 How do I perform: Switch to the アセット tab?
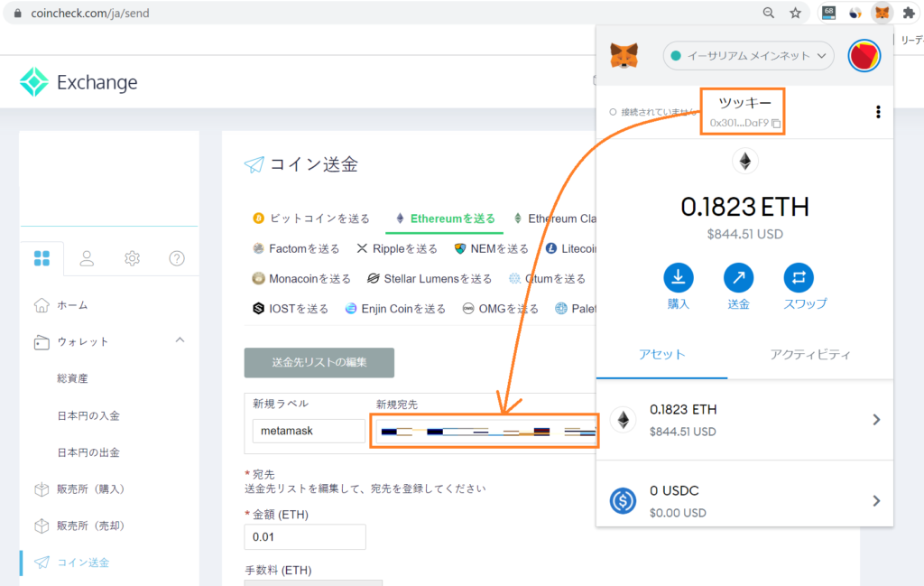click(661, 354)
